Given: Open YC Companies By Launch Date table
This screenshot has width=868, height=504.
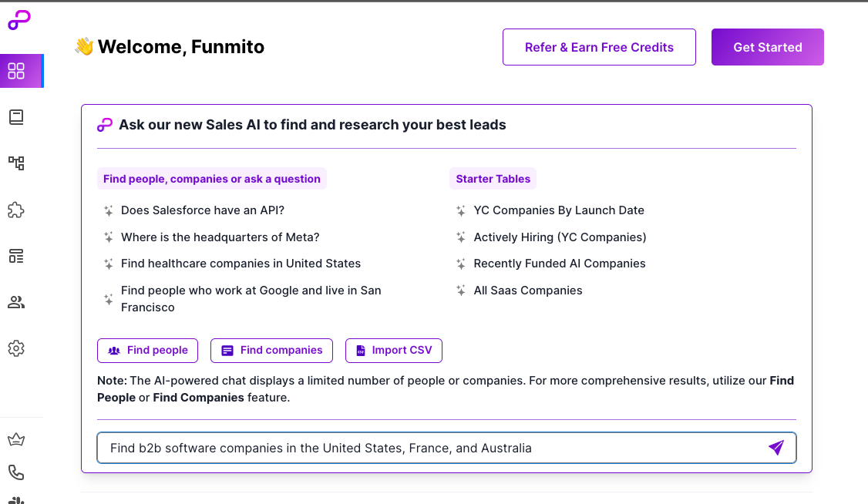Looking at the screenshot, I should tap(559, 210).
